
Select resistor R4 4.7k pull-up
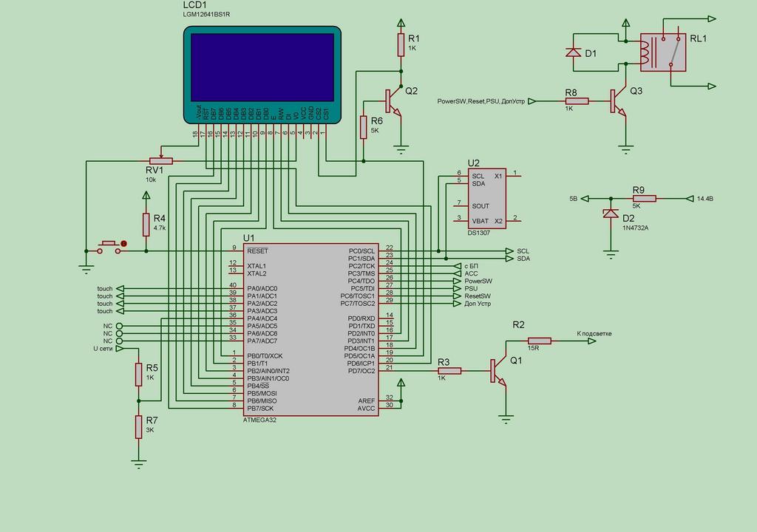[x=146, y=224]
